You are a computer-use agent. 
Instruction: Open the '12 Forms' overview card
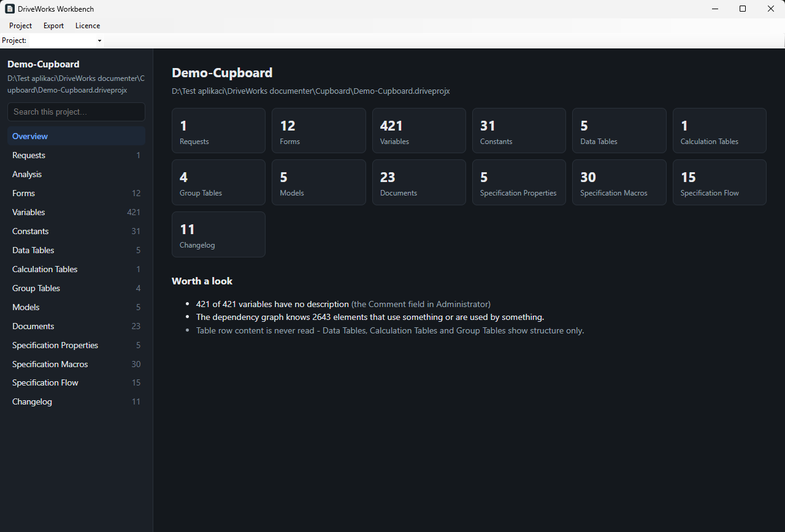coord(319,131)
